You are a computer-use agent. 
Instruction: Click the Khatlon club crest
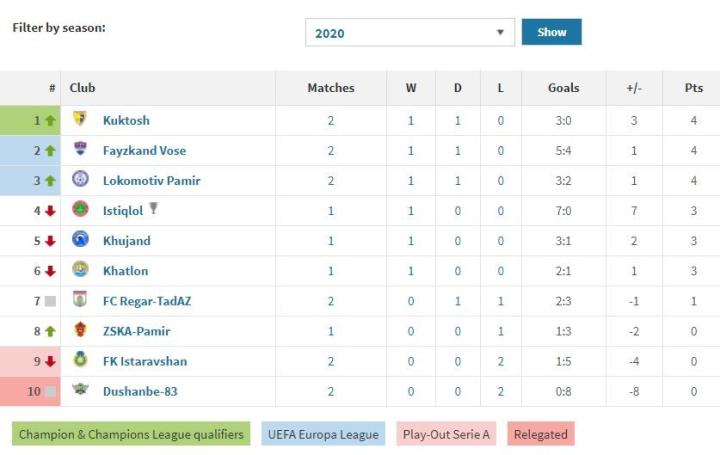click(x=80, y=270)
